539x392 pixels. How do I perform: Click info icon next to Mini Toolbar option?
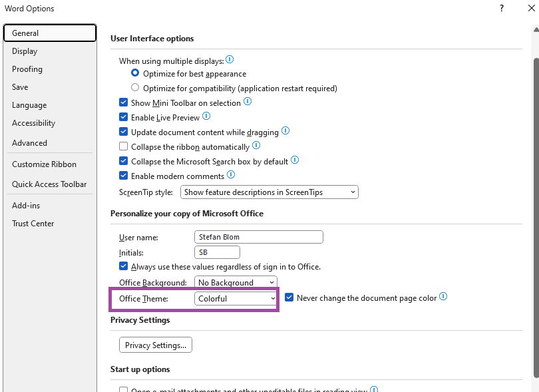point(248,102)
